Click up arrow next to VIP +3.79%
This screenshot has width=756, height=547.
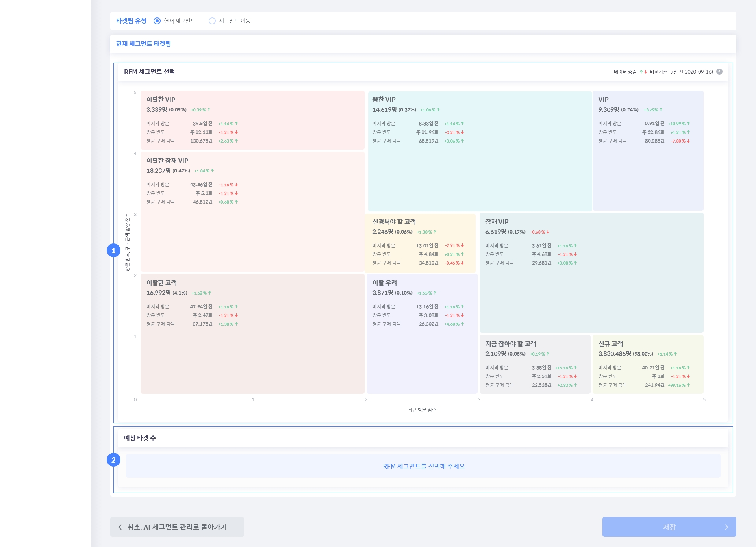click(x=661, y=110)
